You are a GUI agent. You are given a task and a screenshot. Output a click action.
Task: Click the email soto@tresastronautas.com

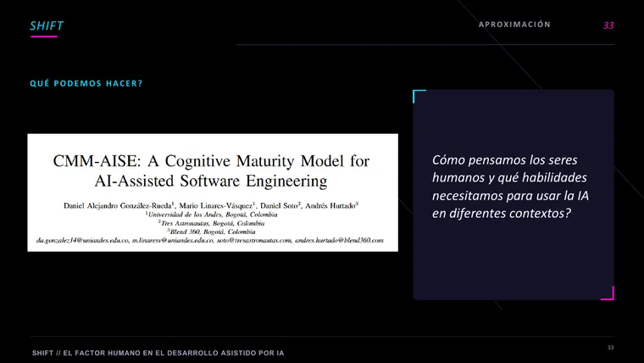(254, 240)
